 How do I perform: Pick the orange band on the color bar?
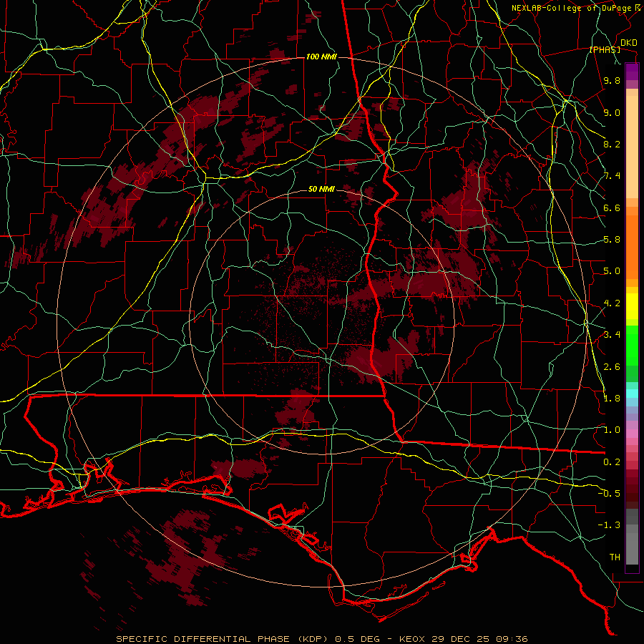pos(632,246)
